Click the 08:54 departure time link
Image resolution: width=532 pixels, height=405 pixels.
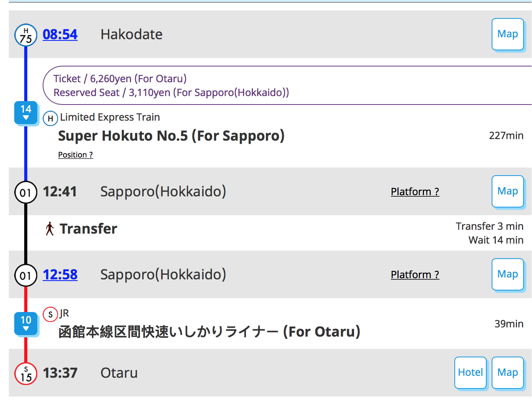(60, 35)
